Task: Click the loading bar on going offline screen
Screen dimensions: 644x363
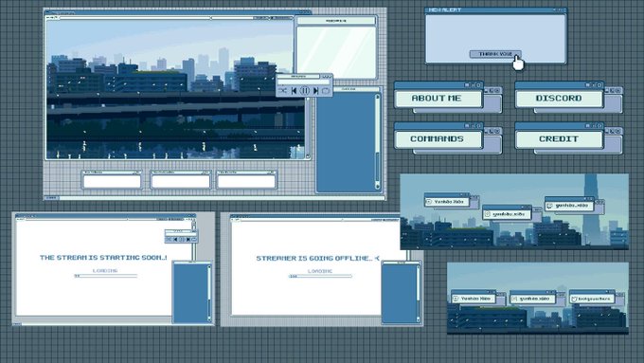Action: 320,276
